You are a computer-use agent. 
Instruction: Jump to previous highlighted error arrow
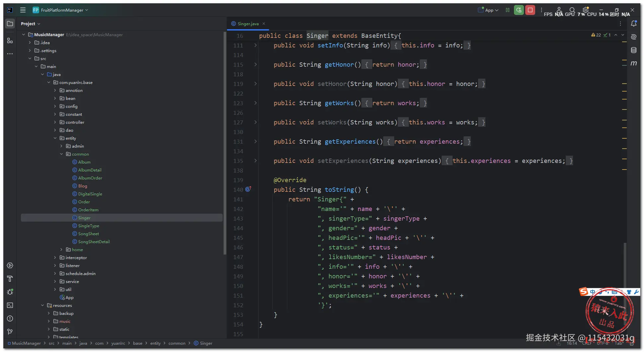click(x=616, y=35)
